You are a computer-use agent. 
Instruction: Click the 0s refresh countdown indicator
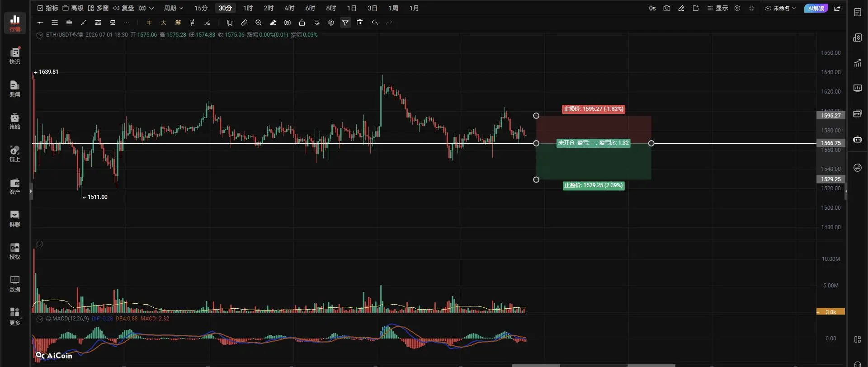652,8
